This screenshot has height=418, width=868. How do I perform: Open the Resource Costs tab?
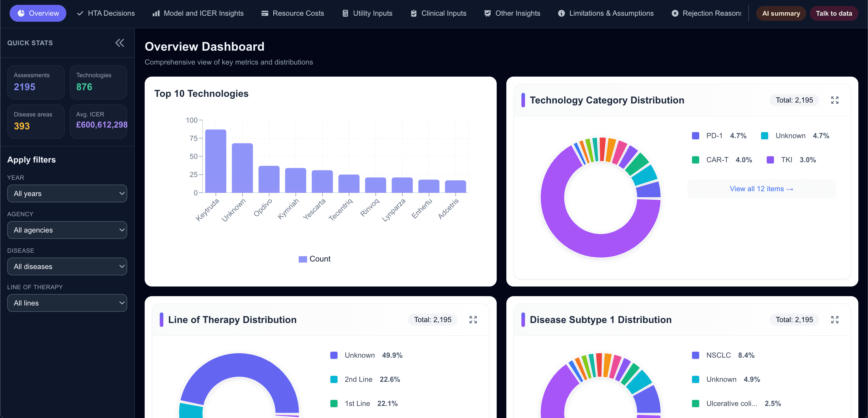pyautogui.click(x=293, y=13)
